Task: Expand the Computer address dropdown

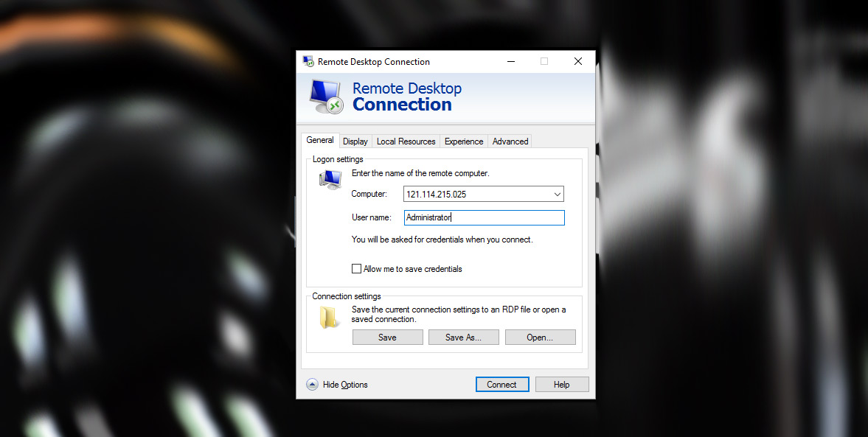Action: [558, 194]
